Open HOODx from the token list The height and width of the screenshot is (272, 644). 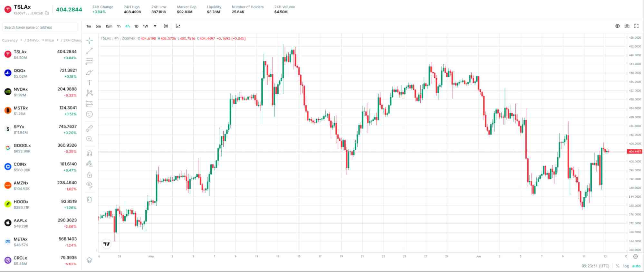(x=41, y=204)
